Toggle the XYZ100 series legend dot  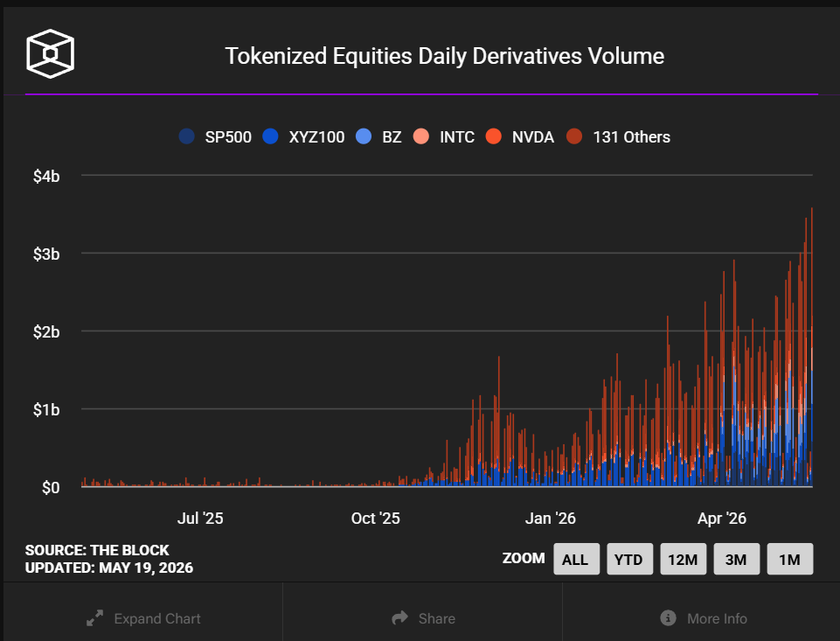[271, 136]
